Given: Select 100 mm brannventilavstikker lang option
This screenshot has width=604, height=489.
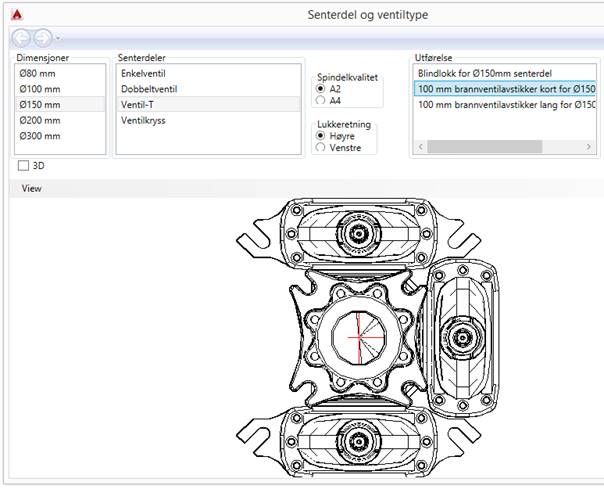Looking at the screenshot, I should tap(505, 104).
